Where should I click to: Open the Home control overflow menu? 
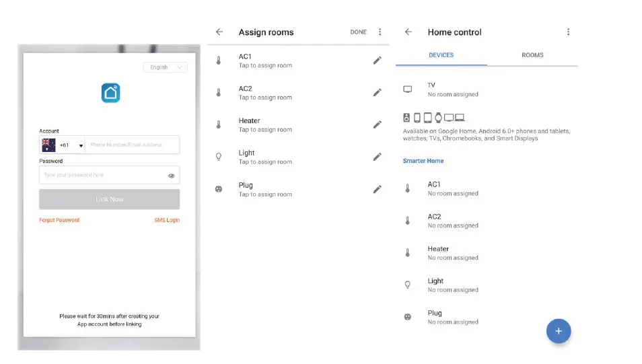(568, 32)
